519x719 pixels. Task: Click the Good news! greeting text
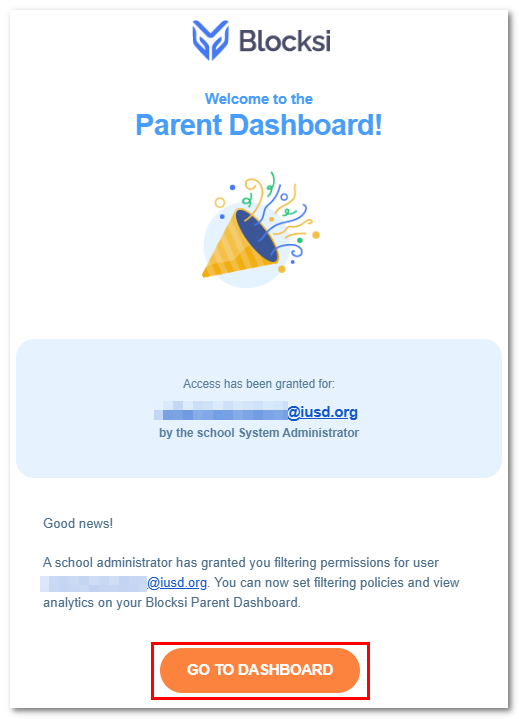click(x=78, y=523)
